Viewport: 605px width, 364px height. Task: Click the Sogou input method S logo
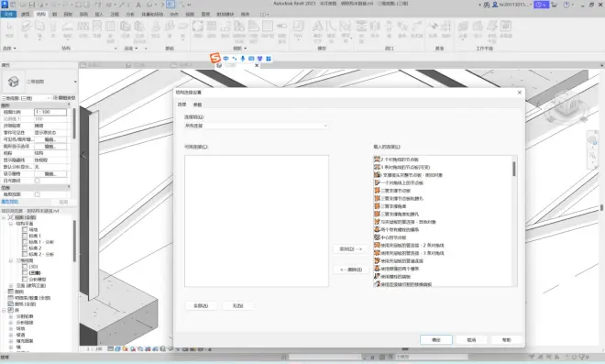(214, 58)
